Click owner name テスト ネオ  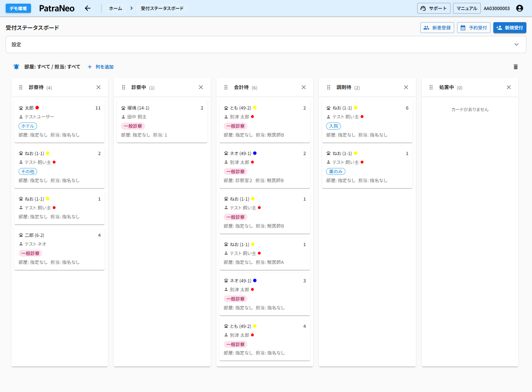[x=35, y=244]
